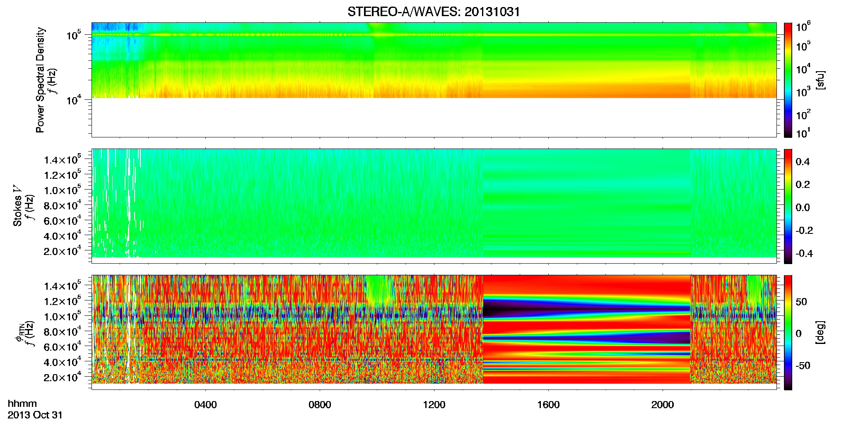Click the 1600 time axis label
This screenshot has height=447, width=868.
click(x=548, y=405)
